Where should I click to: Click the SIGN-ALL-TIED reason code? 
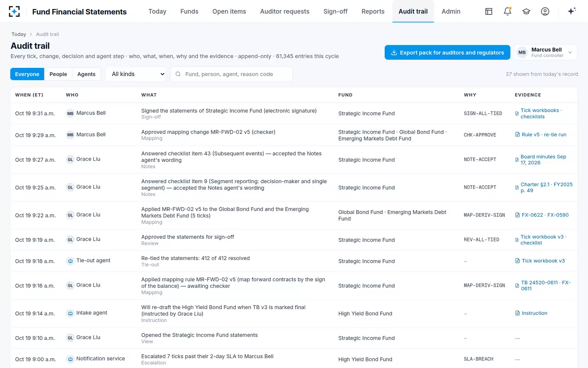[483, 113]
